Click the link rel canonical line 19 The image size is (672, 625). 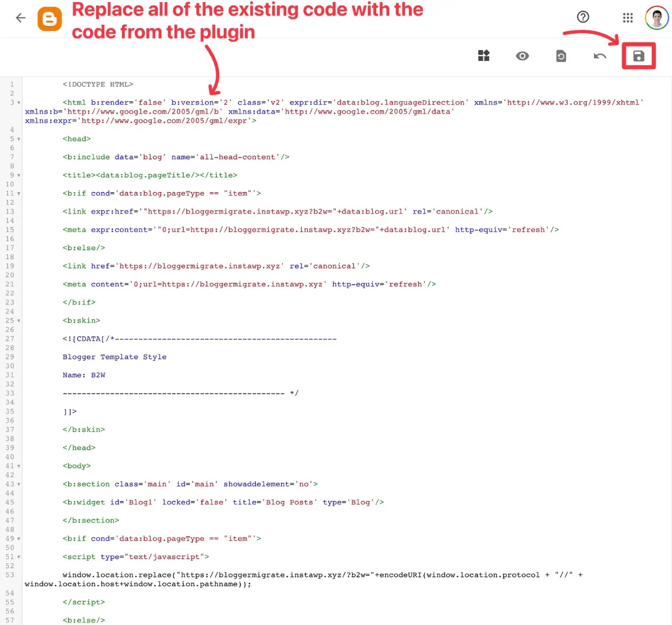coord(216,266)
